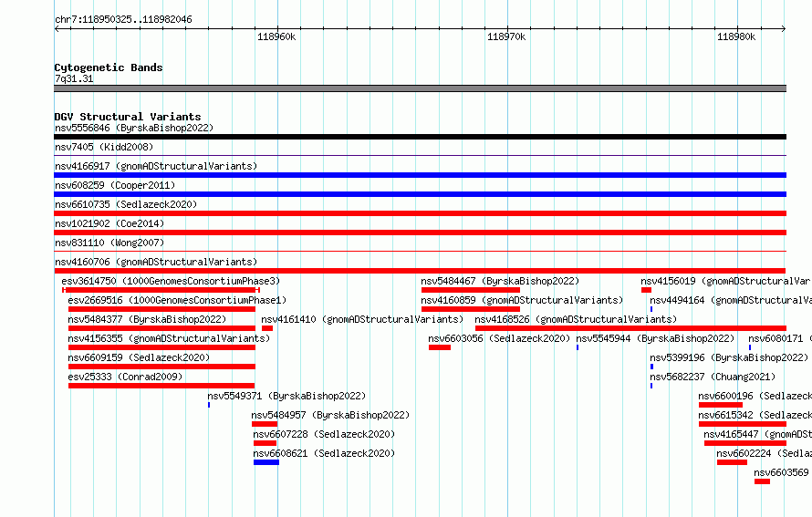Screen dimensions: 812x517
Task: Select the red bar under nsv6609159
Action: (x=161, y=367)
